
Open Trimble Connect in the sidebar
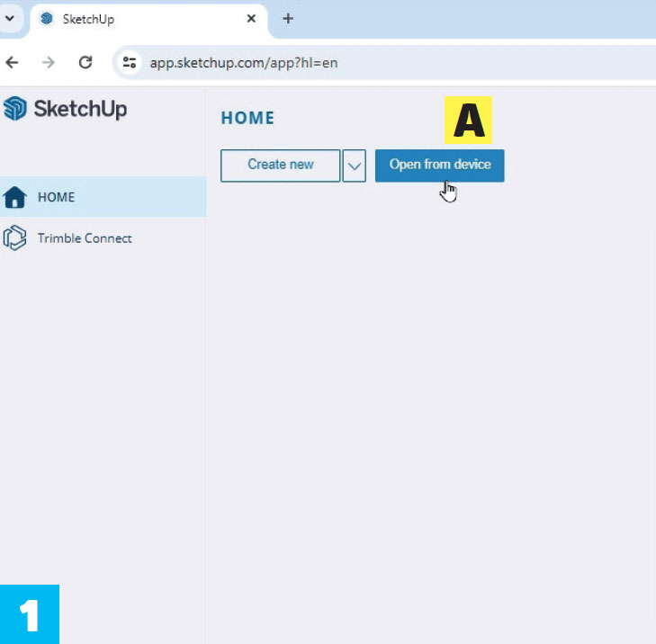point(103,238)
